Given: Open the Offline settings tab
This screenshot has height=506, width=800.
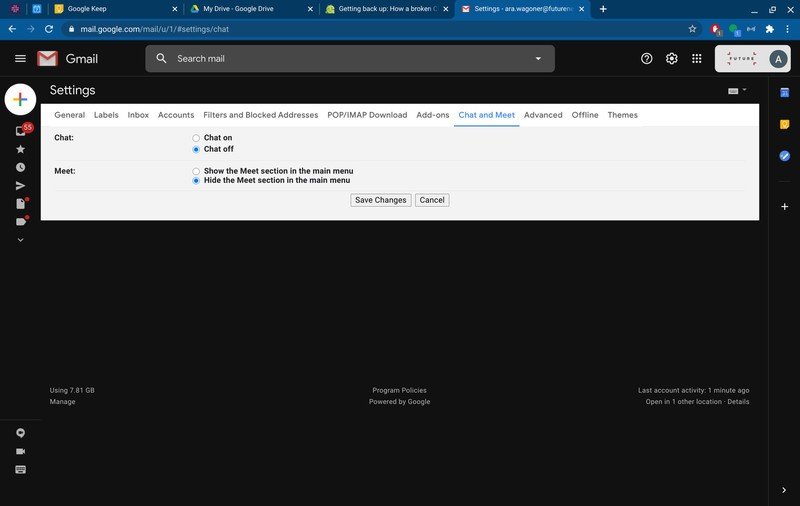Looking at the screenshot, I should click(585, 115).
